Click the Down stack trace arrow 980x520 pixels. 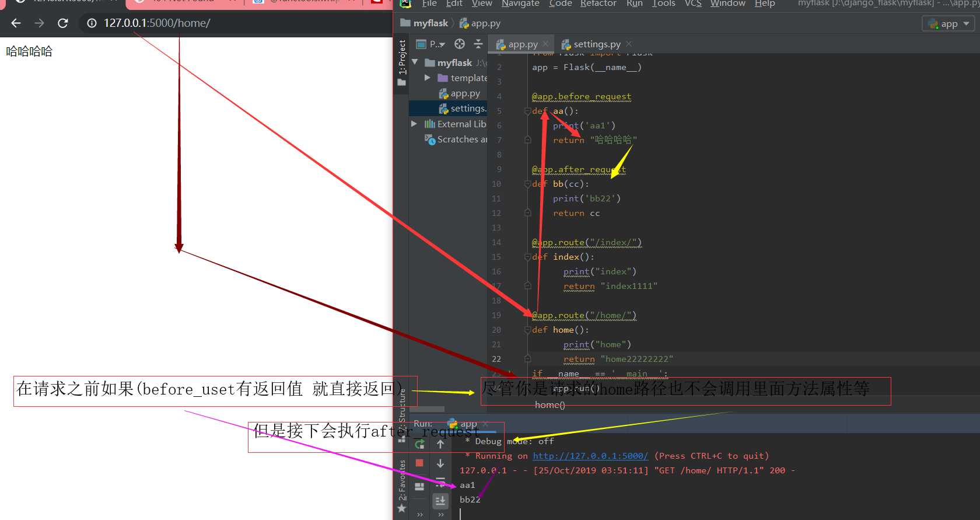(x=440, y=463)
